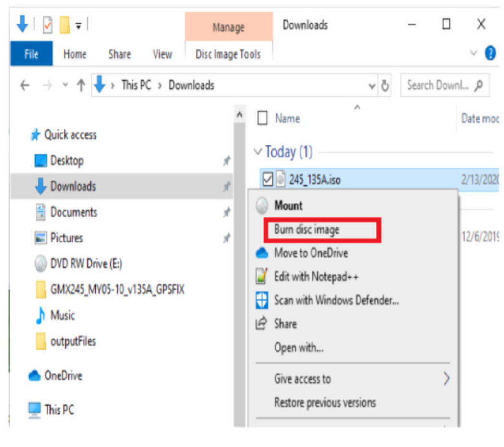Uncheck the 245_135A.iso file checkbox
Image resolution: width=504 pixels, height=447 pixels.
point(267,180)
